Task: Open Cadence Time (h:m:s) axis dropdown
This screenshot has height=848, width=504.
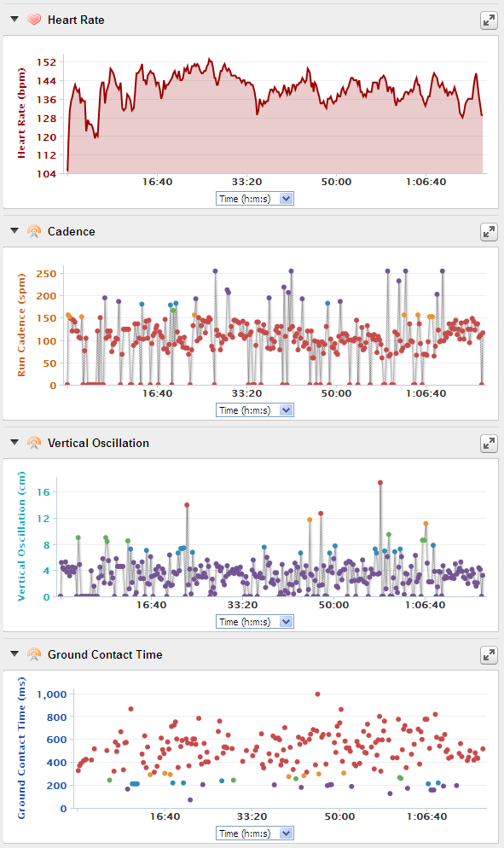Action: click(x=255, y=410)
